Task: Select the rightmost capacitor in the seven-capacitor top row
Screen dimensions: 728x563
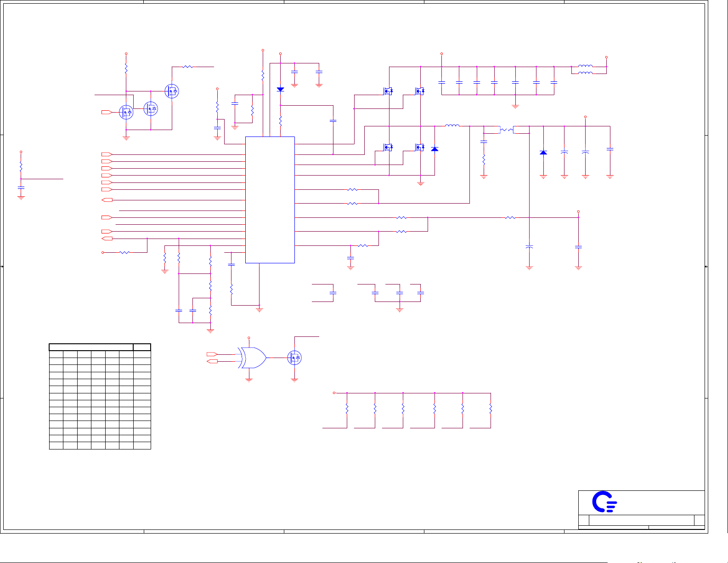Action: point(554,82)
